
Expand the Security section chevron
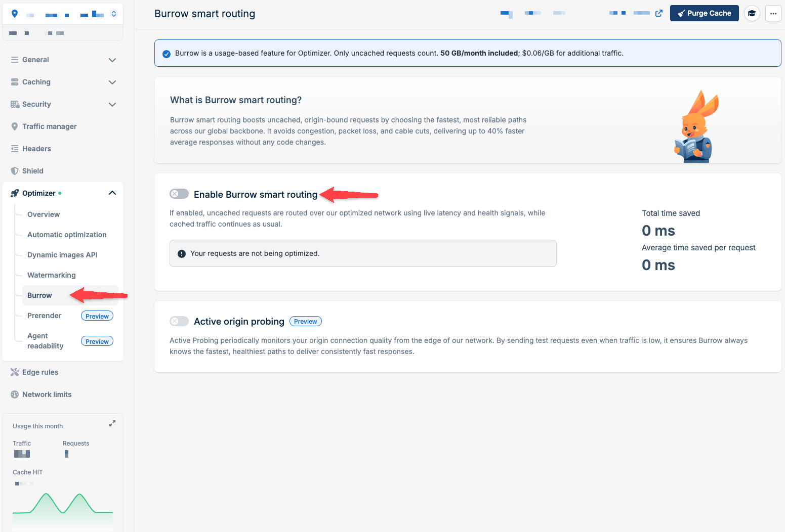[112, 105]
